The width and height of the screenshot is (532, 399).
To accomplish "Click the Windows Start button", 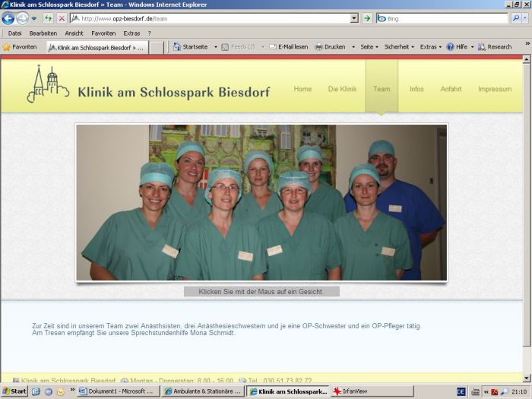I will 14,391.
